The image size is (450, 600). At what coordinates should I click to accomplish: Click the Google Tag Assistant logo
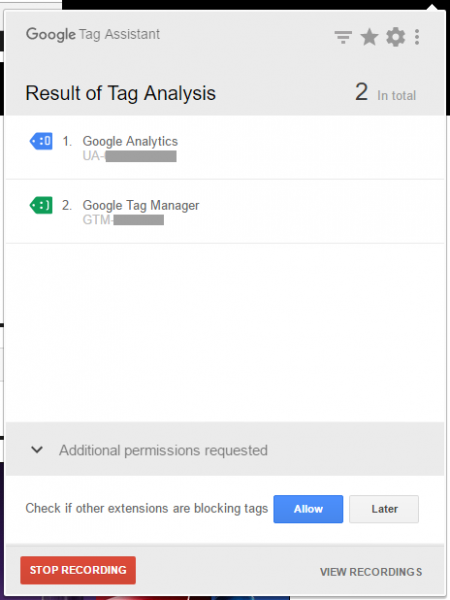[93, 34]
